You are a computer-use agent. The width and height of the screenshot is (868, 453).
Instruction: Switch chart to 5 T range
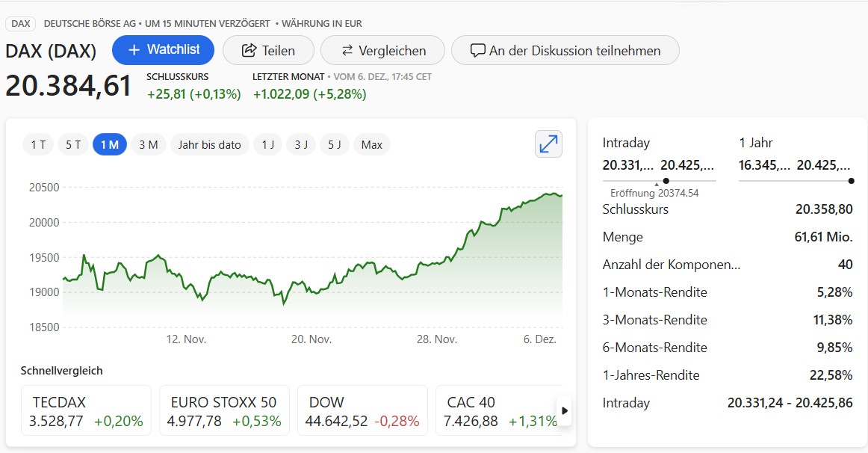(x=73, y=145)
